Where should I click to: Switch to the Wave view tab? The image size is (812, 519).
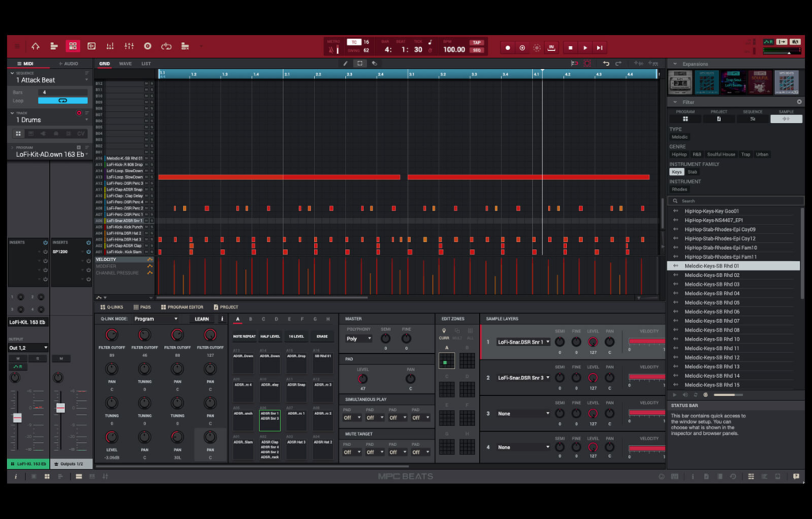pyautogui.click(x=125, y=63)
